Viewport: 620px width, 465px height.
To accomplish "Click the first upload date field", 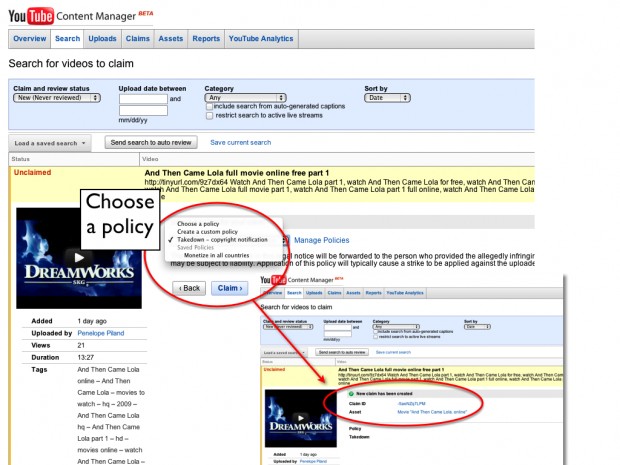I will point(143,99).
